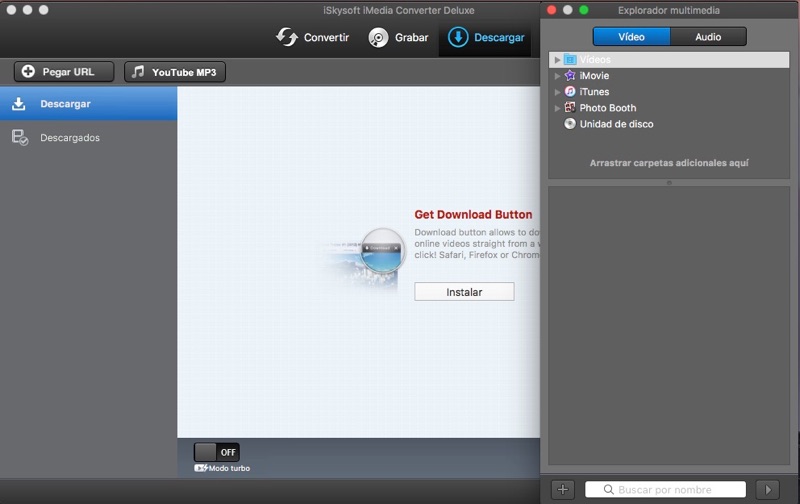Image resolution: width=800 pixels, height=504 pixels.
Task: Click Arrastrar carpetas adicionales aquí text
Action: tap(669, 163)
